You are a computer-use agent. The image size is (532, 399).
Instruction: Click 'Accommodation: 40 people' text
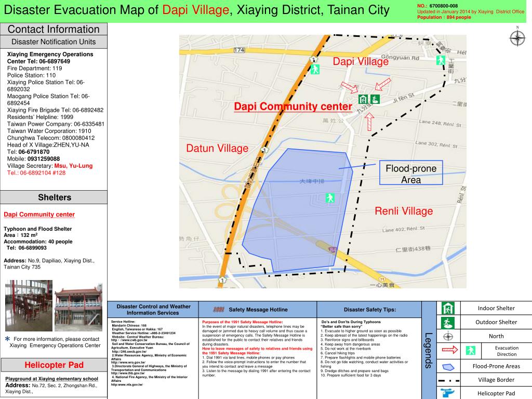[x=38, y=242]
